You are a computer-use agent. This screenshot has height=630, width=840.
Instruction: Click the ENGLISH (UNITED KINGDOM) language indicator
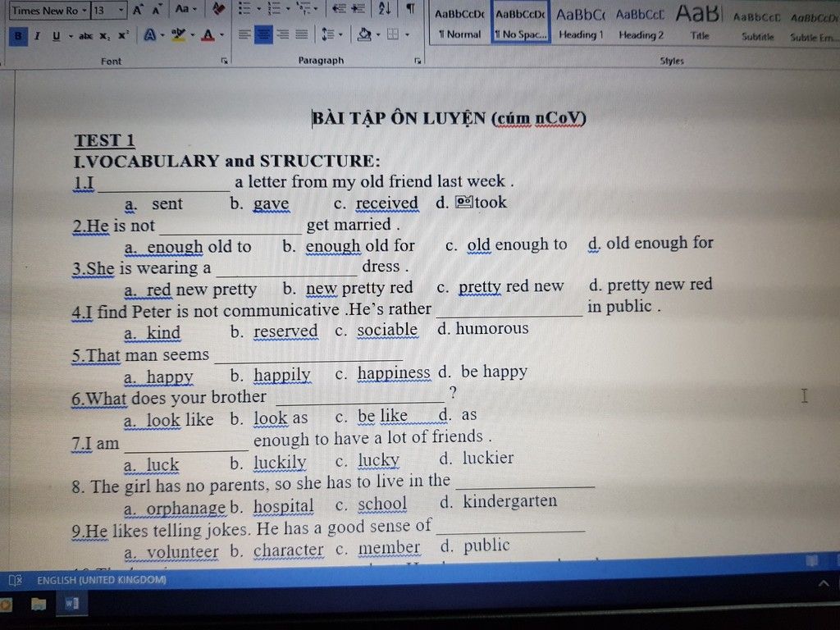click(x=101, y=580)
